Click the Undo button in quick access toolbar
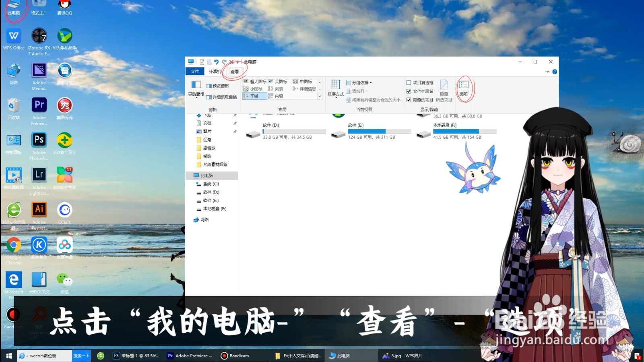Screen dimensions: 644x362 [x=217, y=62]
